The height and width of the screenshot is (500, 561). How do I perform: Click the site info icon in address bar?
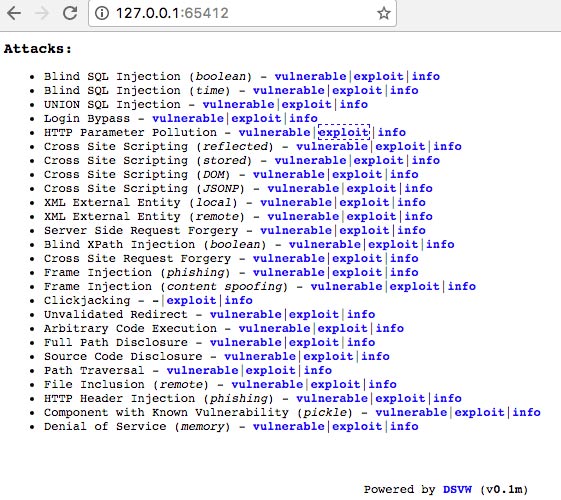[x=102, y=14]
